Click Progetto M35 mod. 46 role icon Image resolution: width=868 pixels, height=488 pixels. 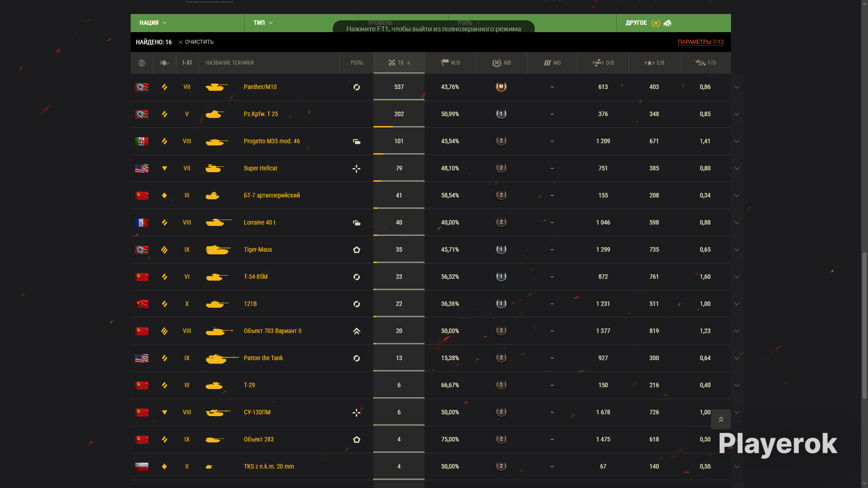(x=356, y=142)
